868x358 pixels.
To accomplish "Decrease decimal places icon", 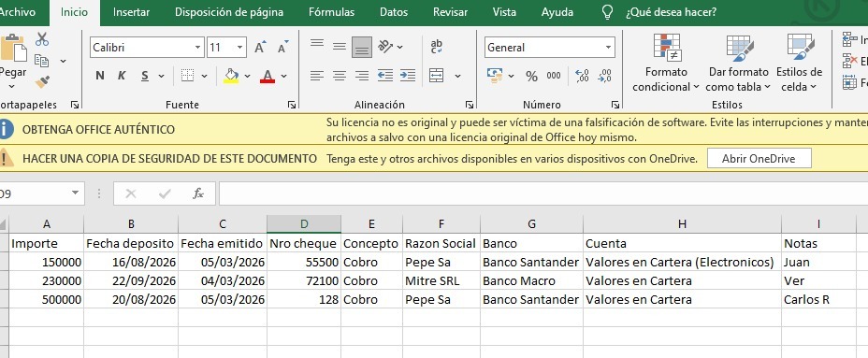I will [605, 76].
